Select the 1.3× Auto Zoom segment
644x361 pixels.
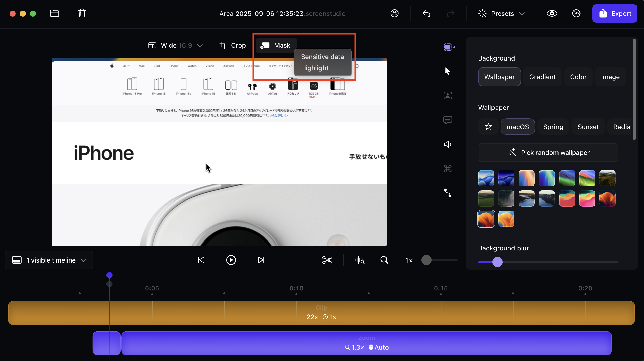(x=367, y=343)
